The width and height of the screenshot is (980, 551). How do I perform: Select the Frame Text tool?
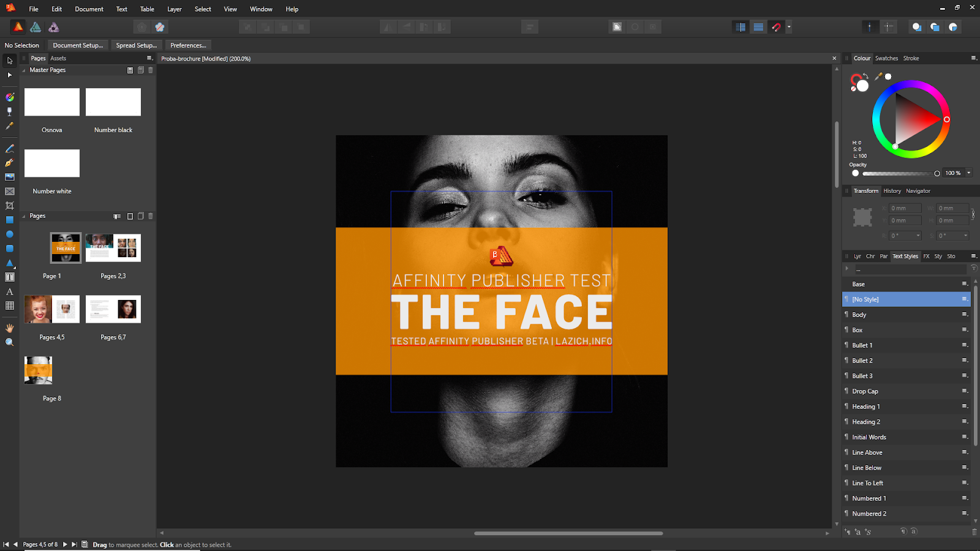pyautogui.click(x=9, y=277)
